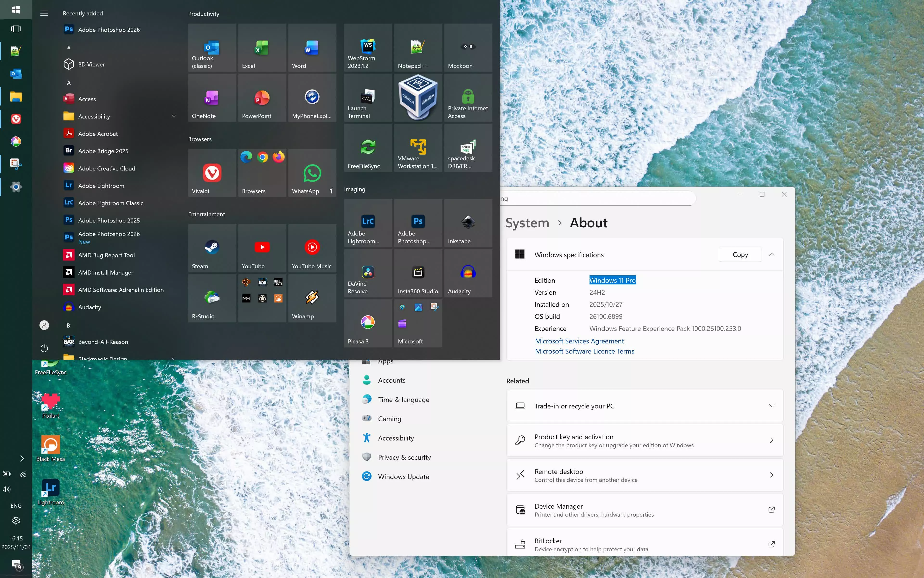Select Privacy & security in Settings
This screenshot has width=924, height=578.
404,457
